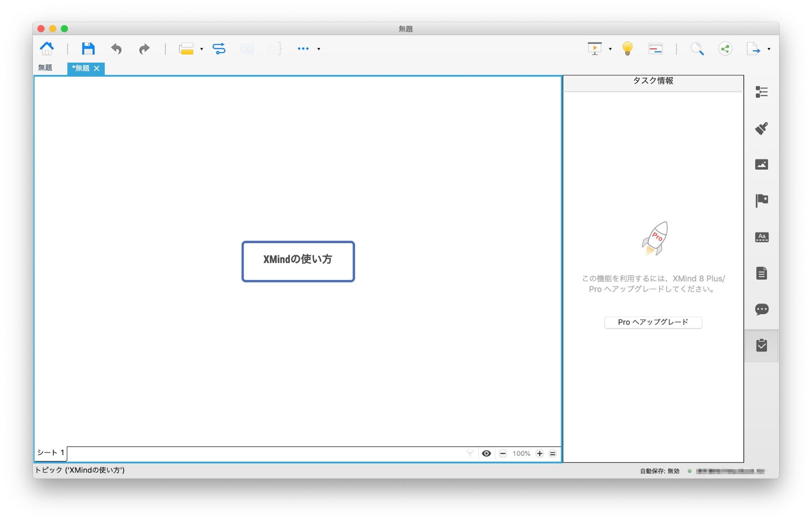
Task: Redo the last action
Action: click(144, 49)
